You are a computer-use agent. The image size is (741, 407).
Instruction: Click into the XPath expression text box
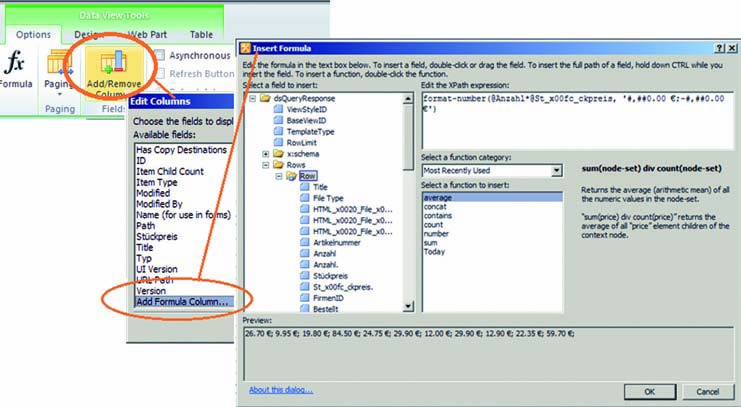pyautogui.click(x=577, y=121)
